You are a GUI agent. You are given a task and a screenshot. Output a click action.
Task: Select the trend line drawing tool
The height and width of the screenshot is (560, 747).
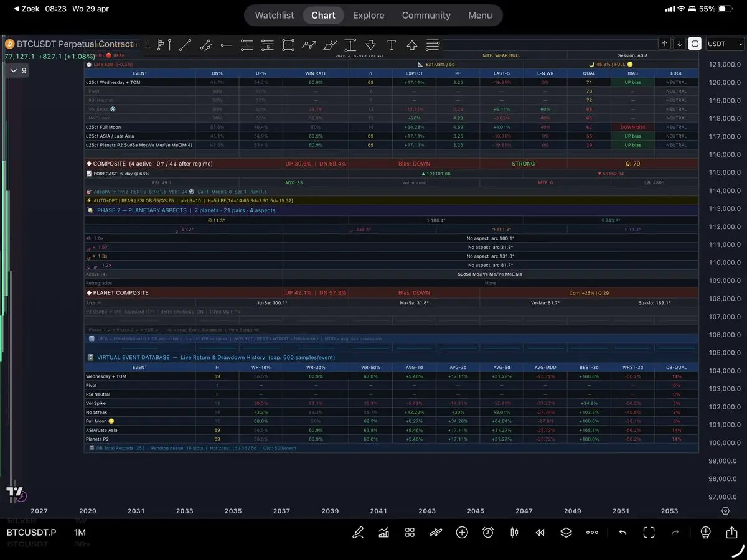185,45
